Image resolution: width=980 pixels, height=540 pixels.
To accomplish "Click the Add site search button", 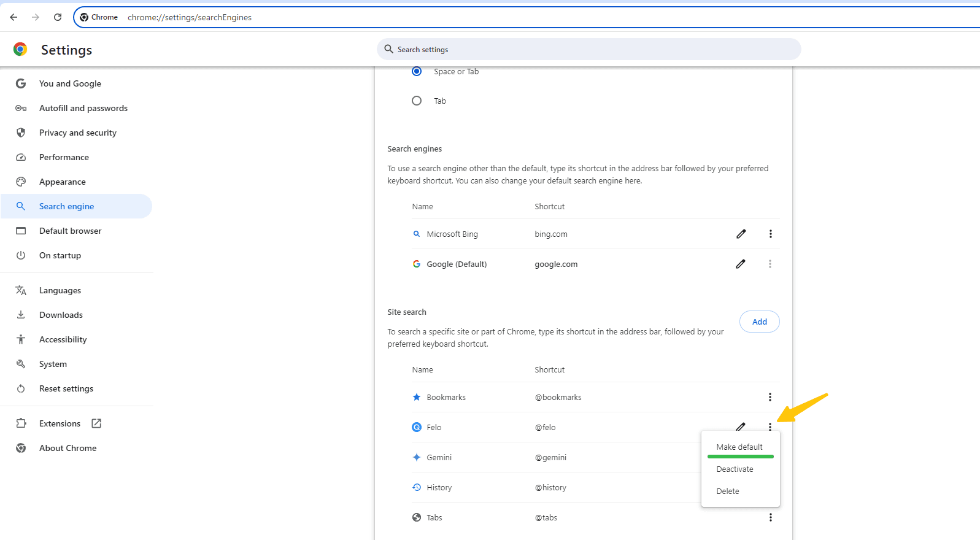I will 760,322.
